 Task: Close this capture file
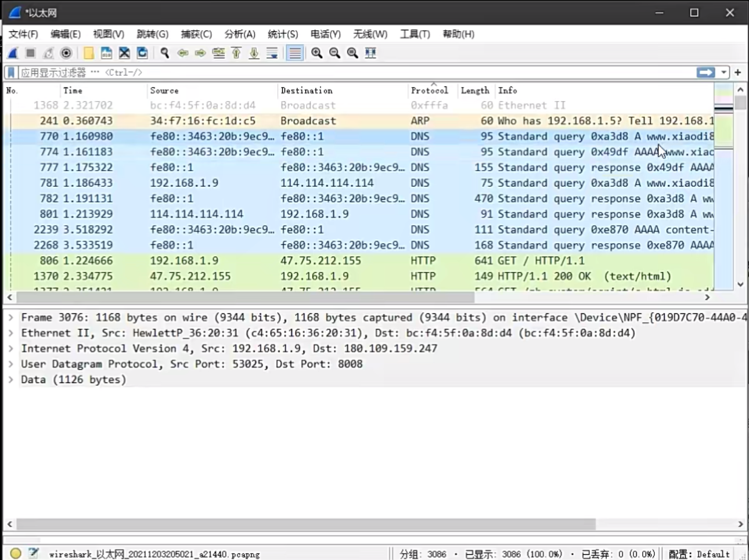point(124,53)
